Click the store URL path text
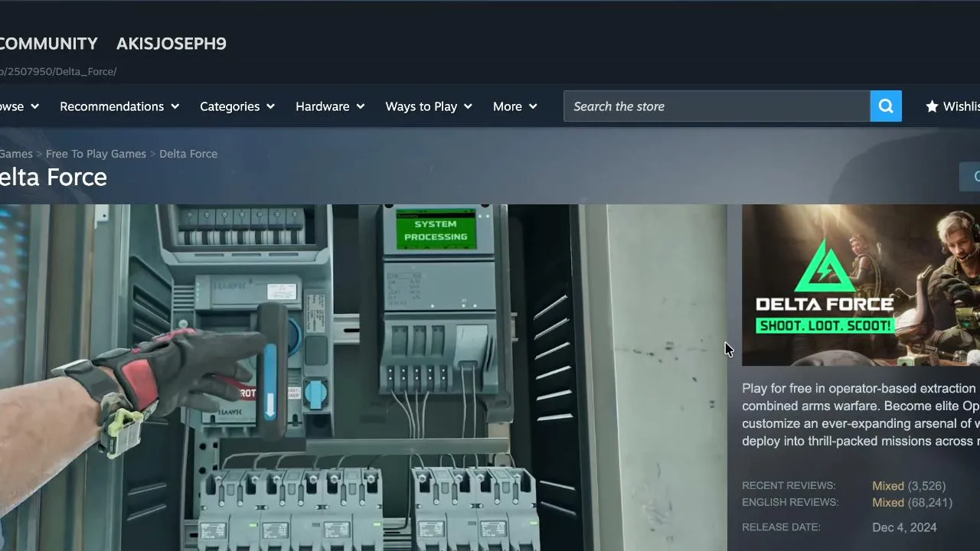Image resolution: width=980 pixels, height=551 pixels. (58, 71)
